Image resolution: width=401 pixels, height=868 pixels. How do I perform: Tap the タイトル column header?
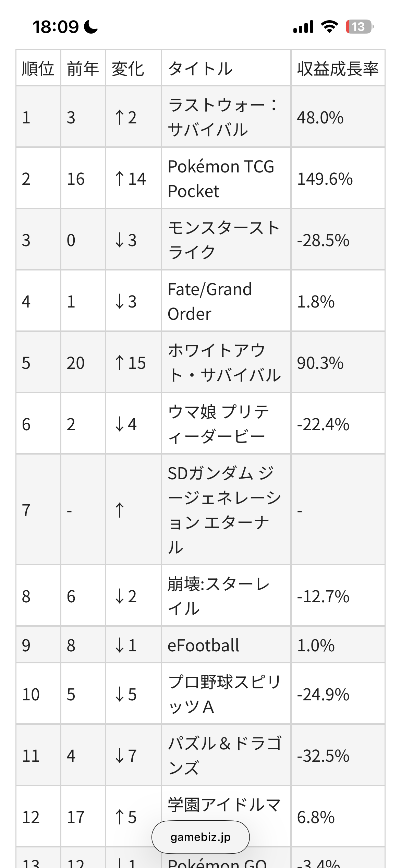200,68
